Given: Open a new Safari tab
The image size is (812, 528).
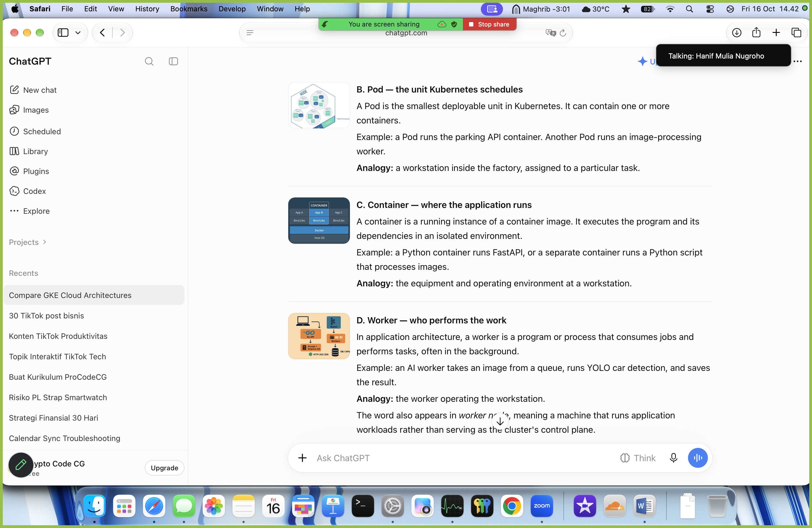Looking at the screenshot, I should pos(776,33).
